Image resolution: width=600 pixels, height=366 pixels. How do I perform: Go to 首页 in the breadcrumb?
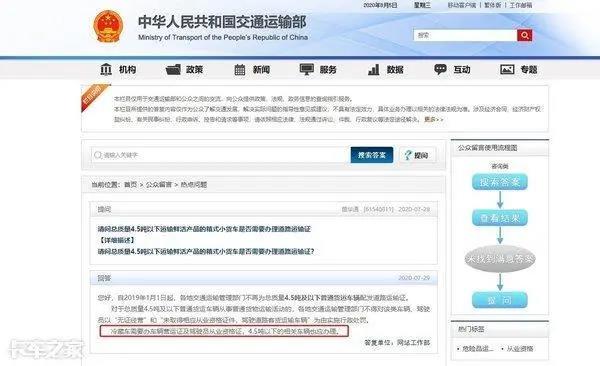[130, 185]
